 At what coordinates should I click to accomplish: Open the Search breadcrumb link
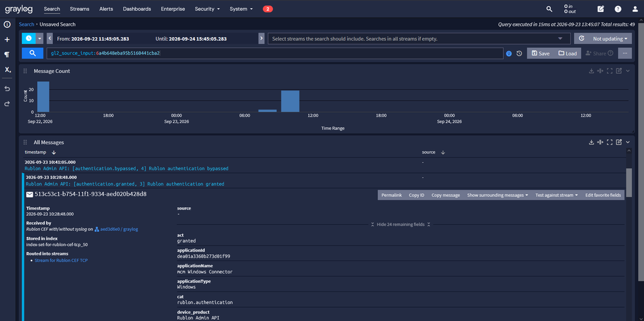[26, 25]
